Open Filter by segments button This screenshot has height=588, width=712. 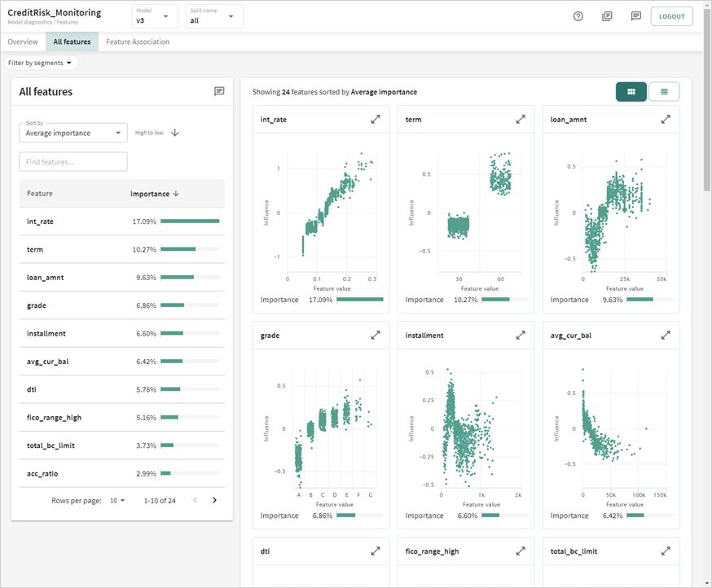click(x=41, y=63)
